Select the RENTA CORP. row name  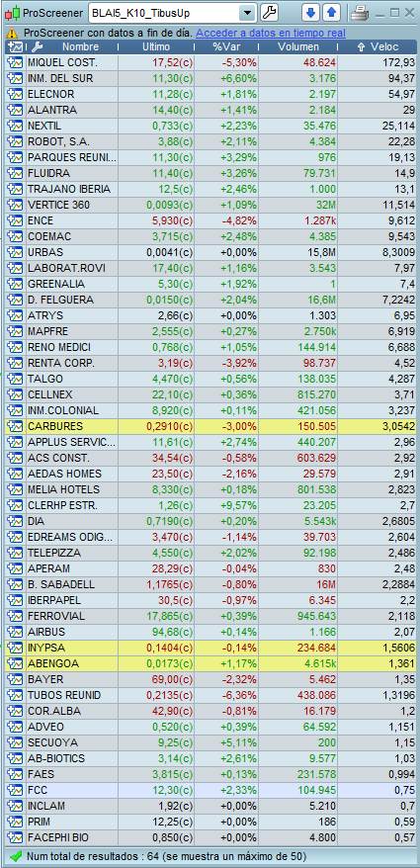click(61, 363)
